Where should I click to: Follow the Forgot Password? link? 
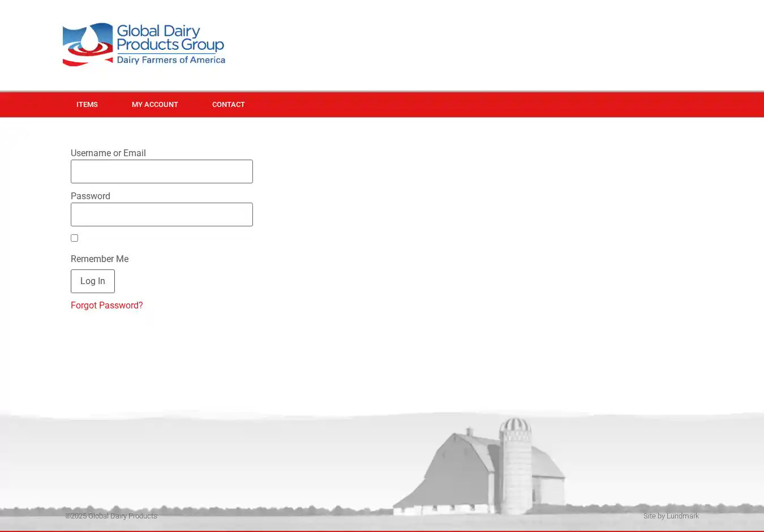[106, 306]
